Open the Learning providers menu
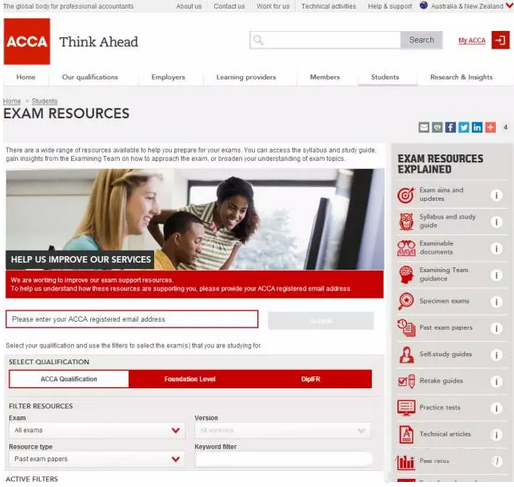 (x=246, y=77)
